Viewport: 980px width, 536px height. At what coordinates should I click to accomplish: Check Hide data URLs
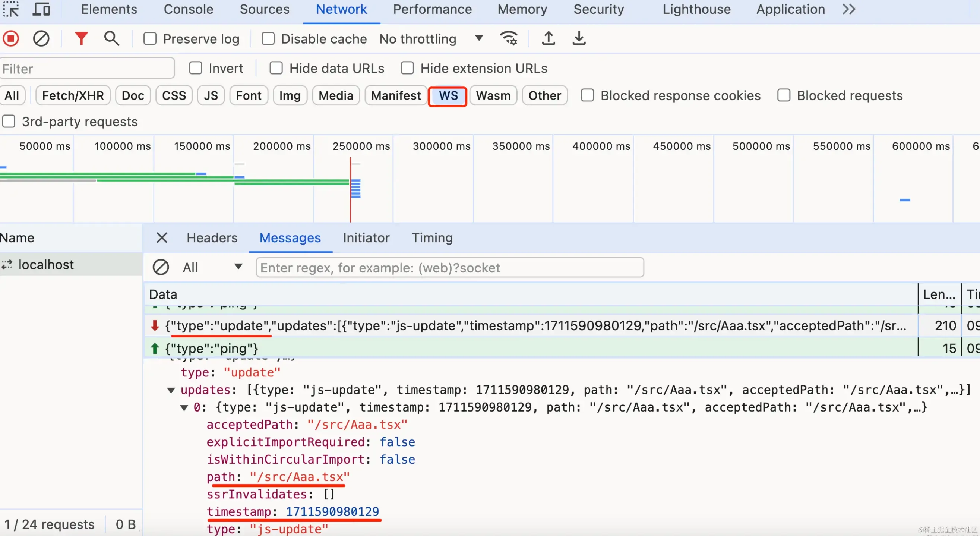(x=276, y=68)
